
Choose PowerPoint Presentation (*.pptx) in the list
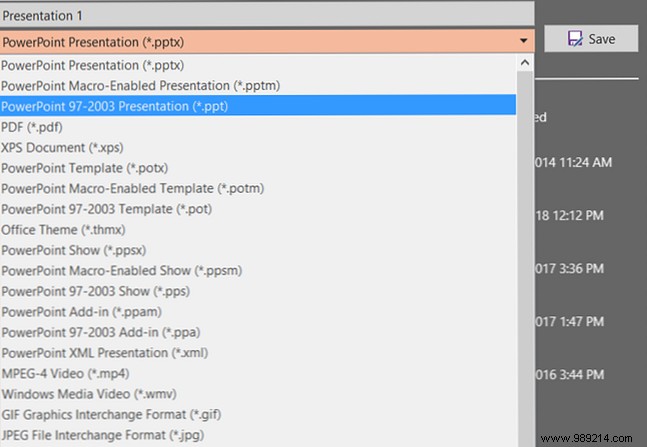(258, 65)
